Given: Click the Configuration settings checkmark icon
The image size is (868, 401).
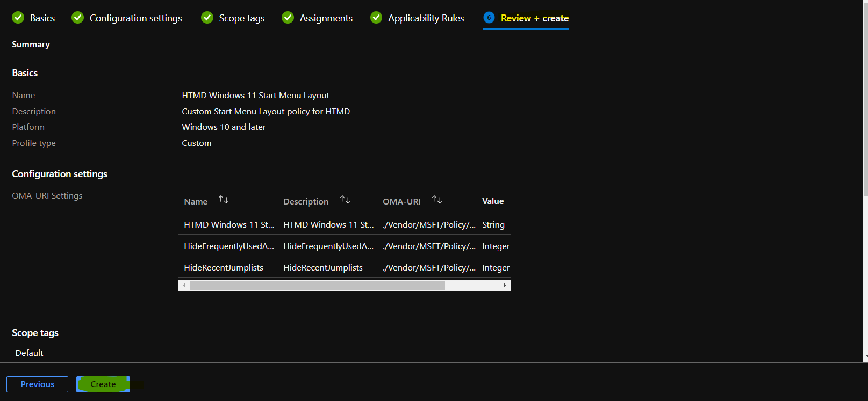Looking at the screenshot, I should pyautogui.click(x=78, y=18).
